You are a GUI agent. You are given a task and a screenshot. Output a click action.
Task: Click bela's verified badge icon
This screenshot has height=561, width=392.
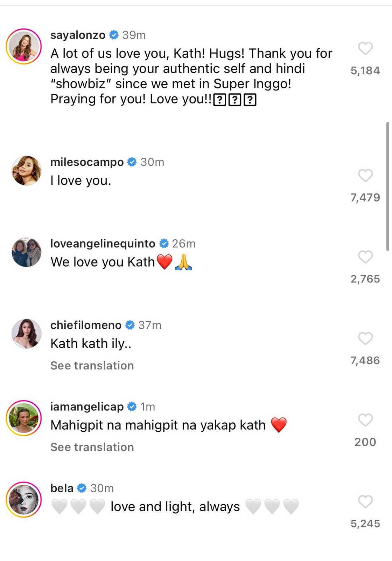coord(82,488)
